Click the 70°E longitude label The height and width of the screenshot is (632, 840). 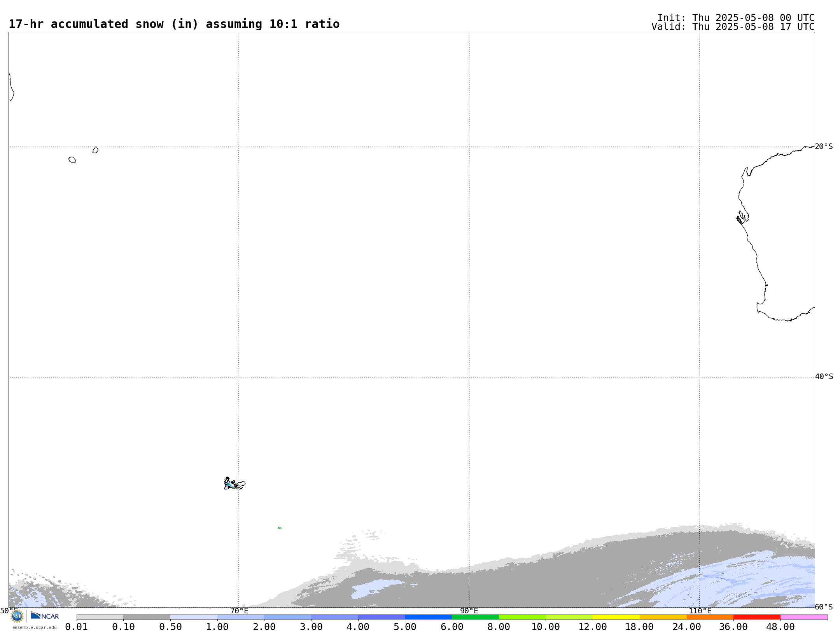[239, 611]
